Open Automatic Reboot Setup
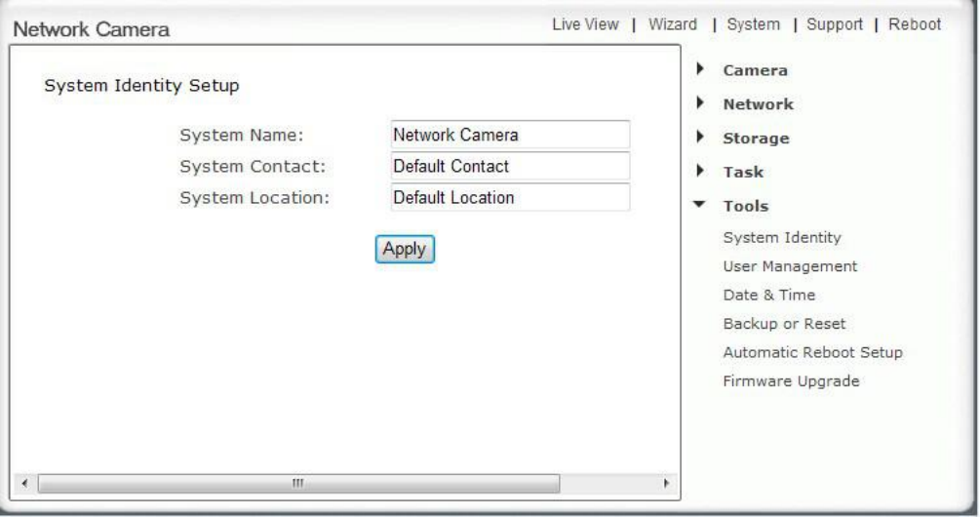980x517 pixels. pyautogui.click(x=812, y=352)
